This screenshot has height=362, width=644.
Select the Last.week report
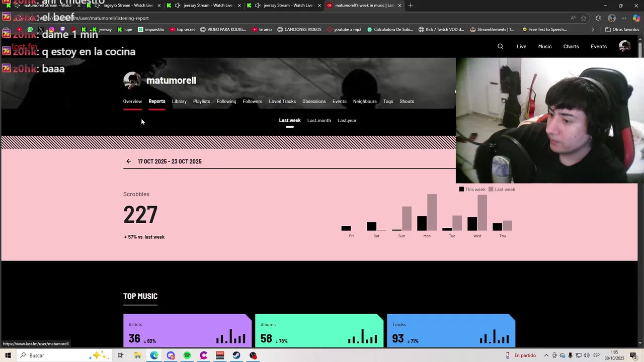(x=290, y=121)
